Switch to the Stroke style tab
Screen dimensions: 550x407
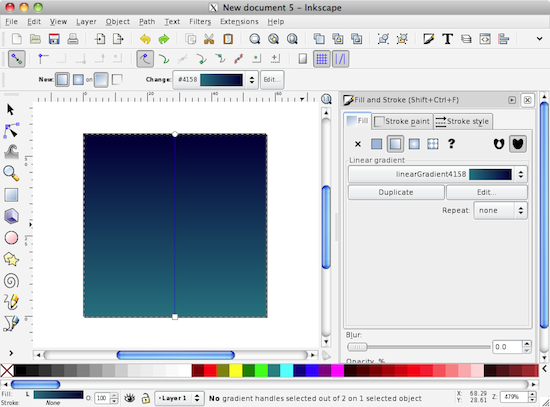(462, 121)
